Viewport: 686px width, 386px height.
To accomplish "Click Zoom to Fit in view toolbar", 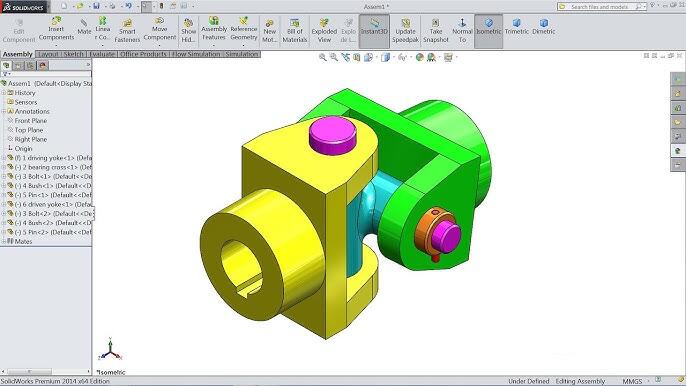I will tap(322, 57).
